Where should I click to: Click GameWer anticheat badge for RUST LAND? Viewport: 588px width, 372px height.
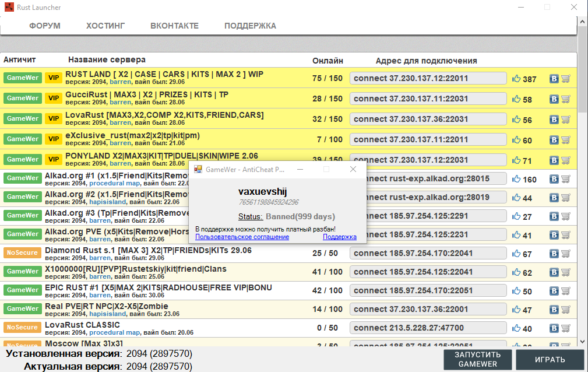pyautogui.click(x=22, y=78)
